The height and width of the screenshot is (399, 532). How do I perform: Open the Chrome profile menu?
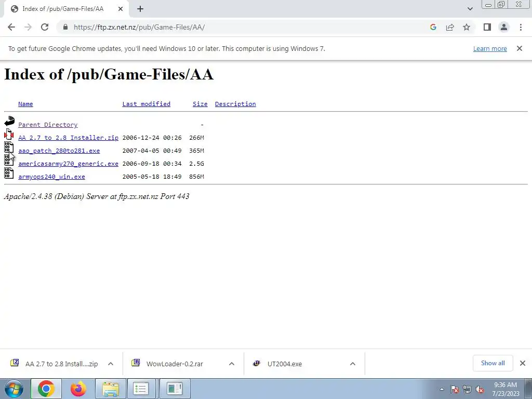tap(504, 27)
